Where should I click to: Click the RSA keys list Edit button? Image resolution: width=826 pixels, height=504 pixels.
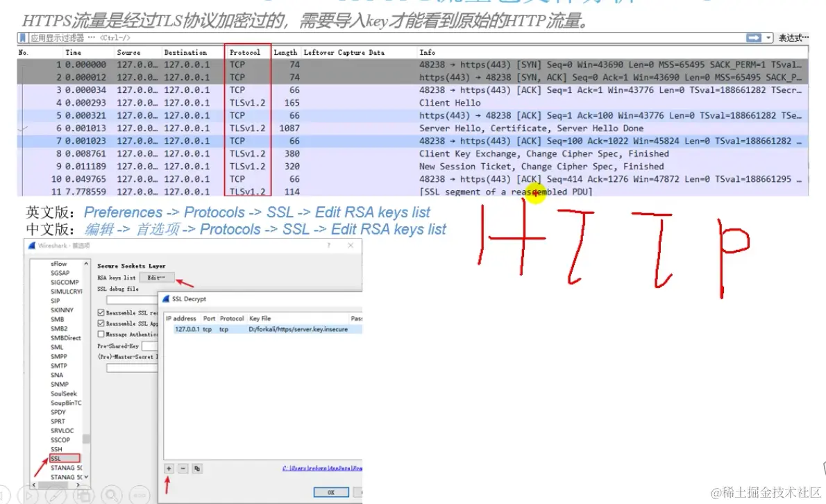tap(156, 278)
